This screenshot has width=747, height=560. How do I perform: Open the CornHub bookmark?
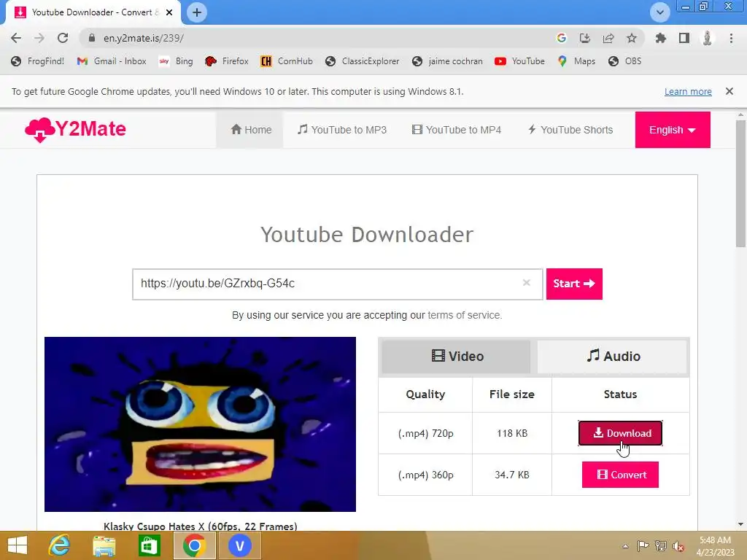(287, 61)
